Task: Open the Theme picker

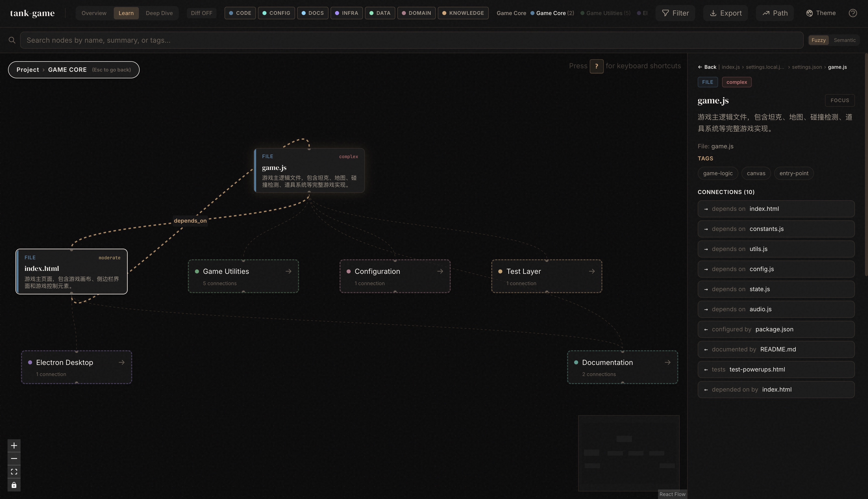Action: pyautogui.click(x=821, y=13)
